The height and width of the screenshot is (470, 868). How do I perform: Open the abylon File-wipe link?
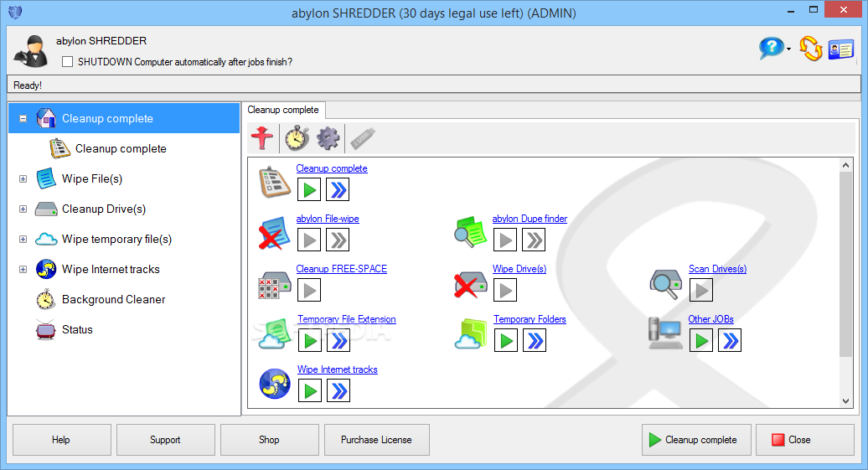tap(327, 219)
